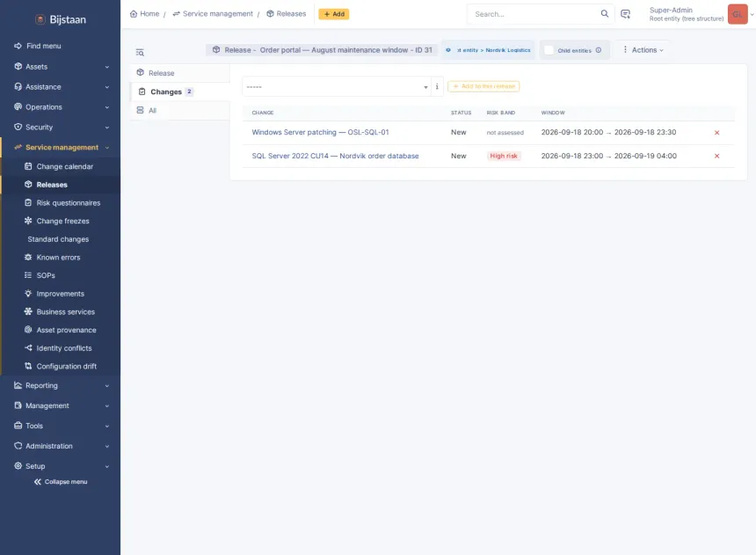The image size is (756, 555).
Task: Click the release title header
Action: tap(322, 50)
